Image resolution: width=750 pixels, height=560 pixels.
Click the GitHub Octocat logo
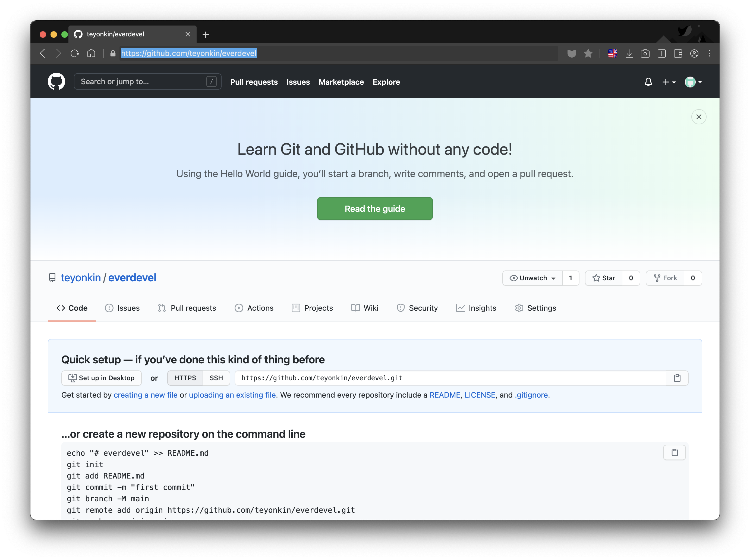(x=56, y=82)
